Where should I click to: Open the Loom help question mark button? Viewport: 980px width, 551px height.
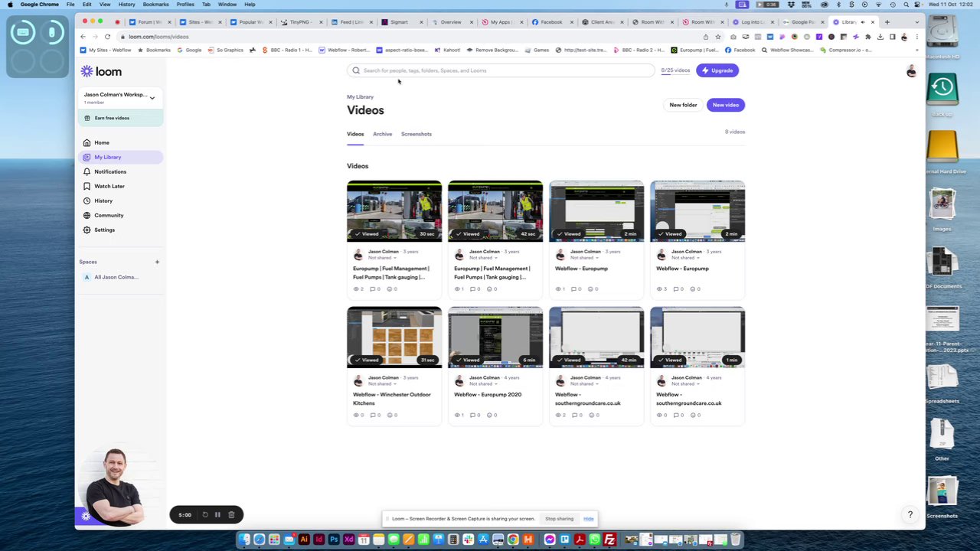910,515
